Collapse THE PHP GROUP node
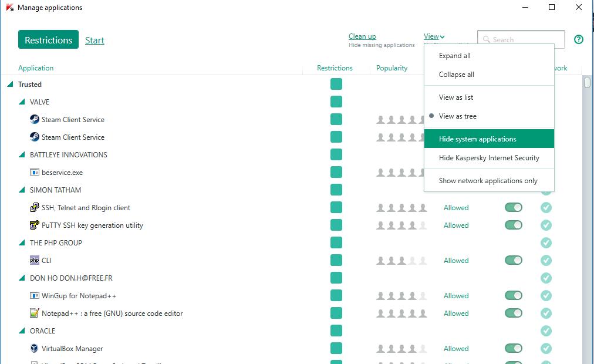The height and width of the screenshot is (364, 594). coord(22,242)
